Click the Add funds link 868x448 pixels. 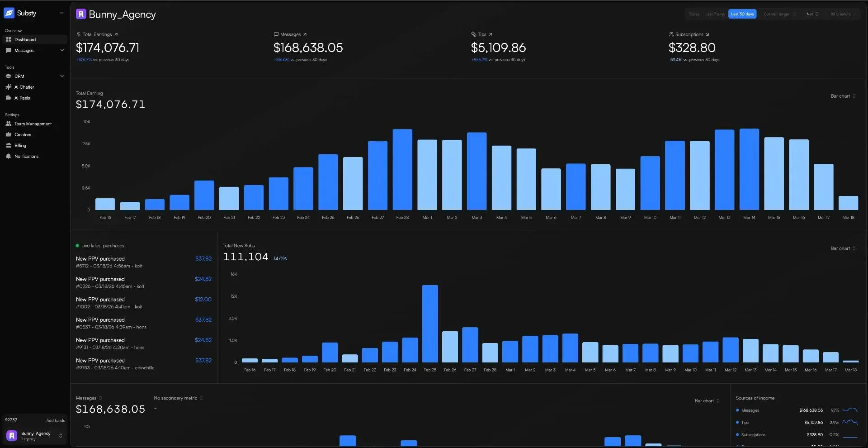[55, 420]
